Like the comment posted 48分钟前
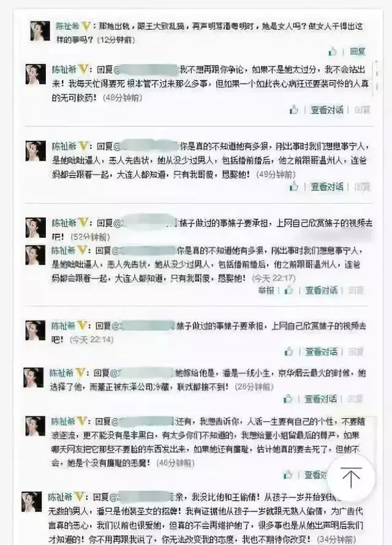Viewport: 392px width, 545px height. pyautogui.click(x=294, y=110)
